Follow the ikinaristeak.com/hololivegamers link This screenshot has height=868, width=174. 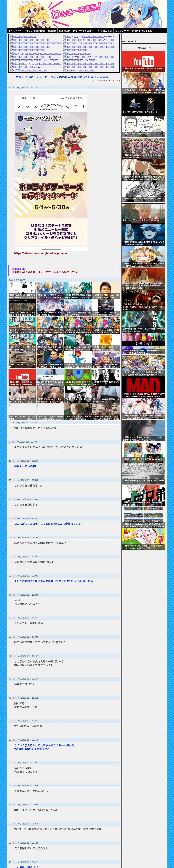[x=41, y=253]
